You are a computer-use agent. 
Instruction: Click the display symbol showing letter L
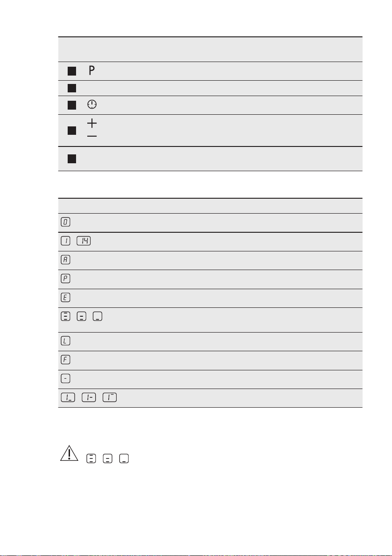[x=66, y=341]
